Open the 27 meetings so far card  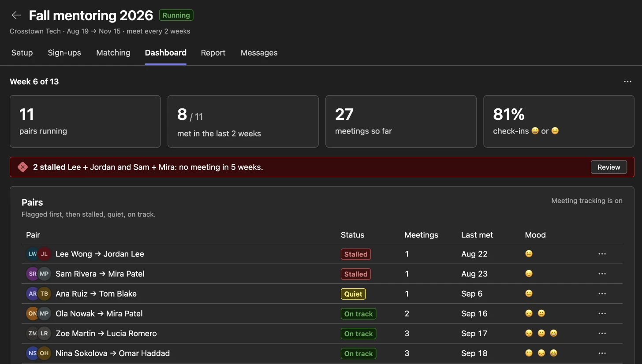click(401, 121)
